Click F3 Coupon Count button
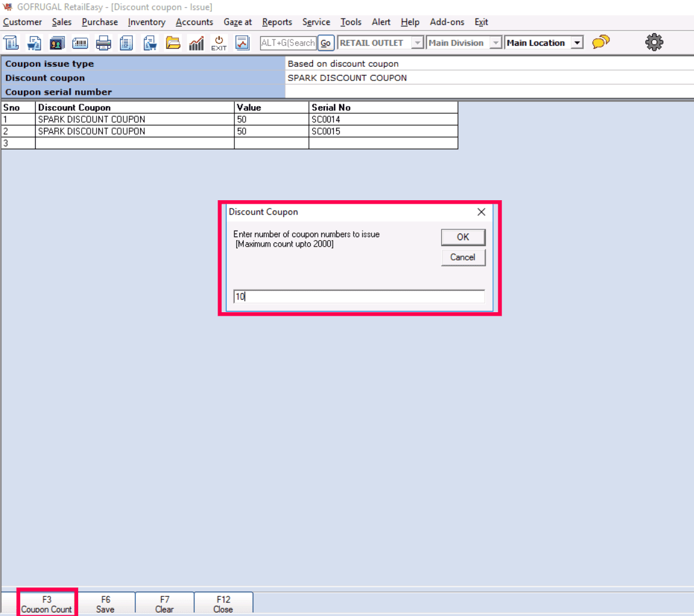 click(47, 604)
